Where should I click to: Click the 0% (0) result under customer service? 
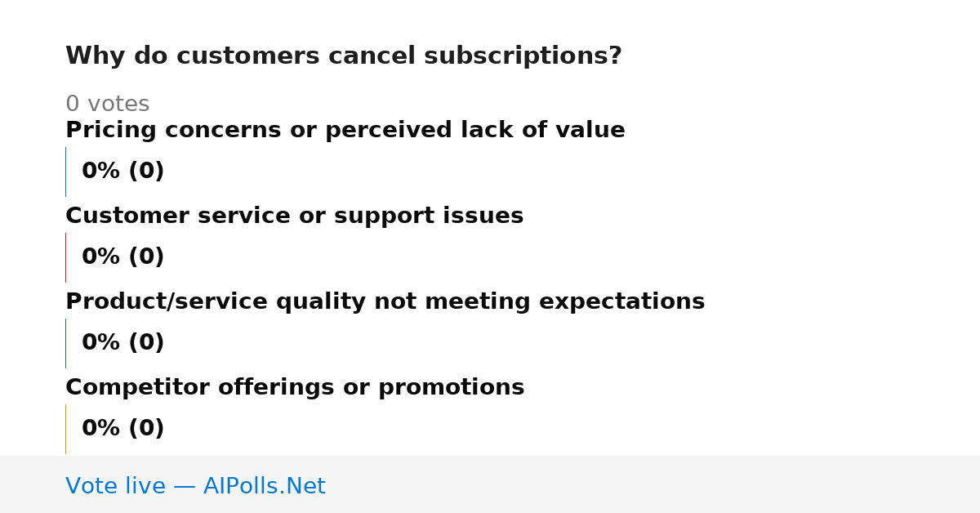pos(123,257)
